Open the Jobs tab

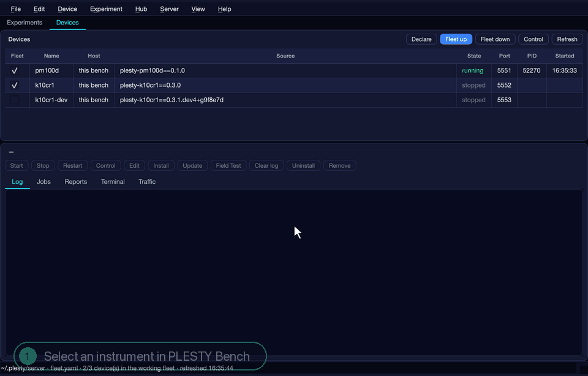pyautogui.click(x=43, y=182)
